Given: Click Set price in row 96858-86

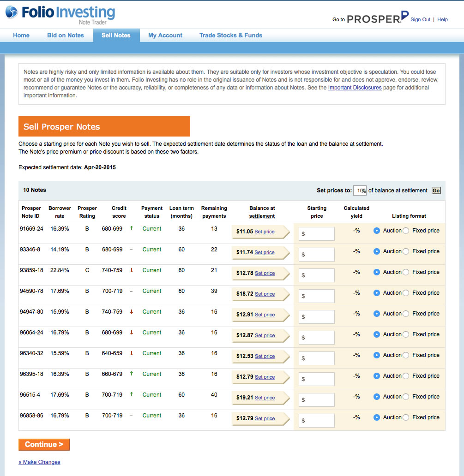Looking at the screenshot, I should 265,418.
